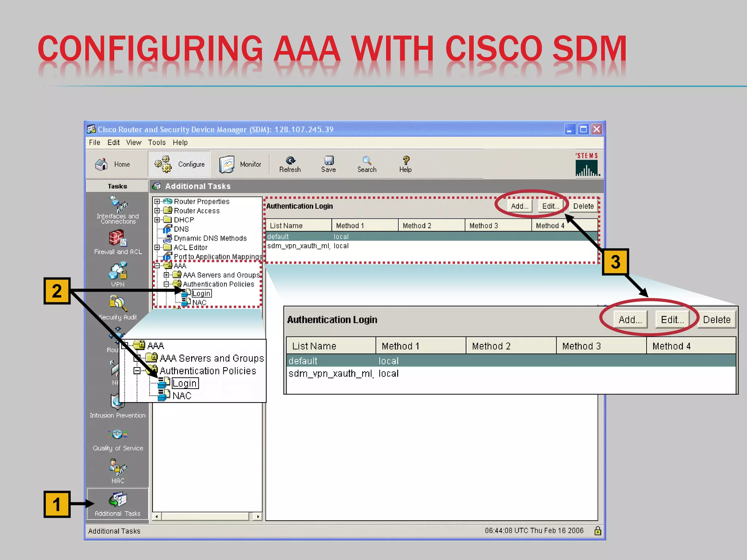Open the Tools menu
Viewport: 747px width, 560px height.
point(156,143)
